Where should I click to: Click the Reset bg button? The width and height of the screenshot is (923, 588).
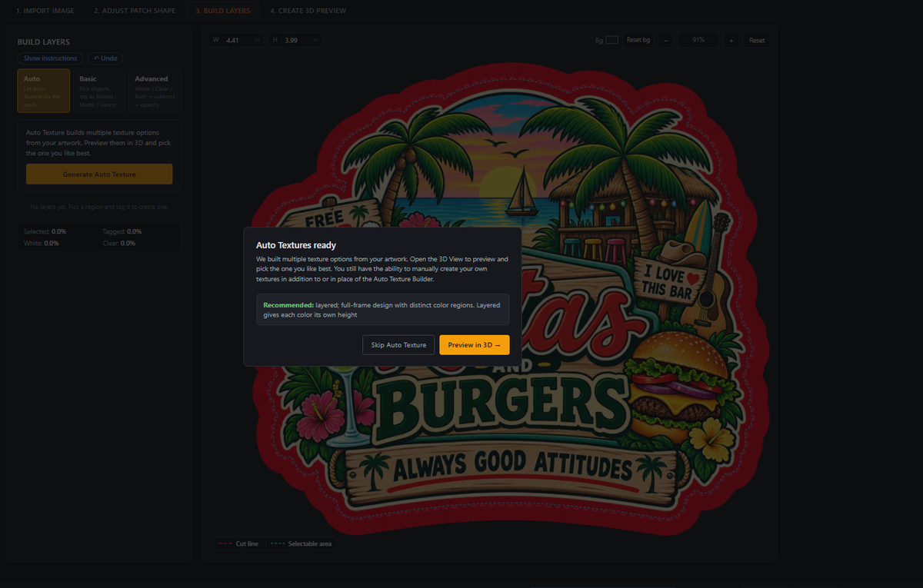638,40
